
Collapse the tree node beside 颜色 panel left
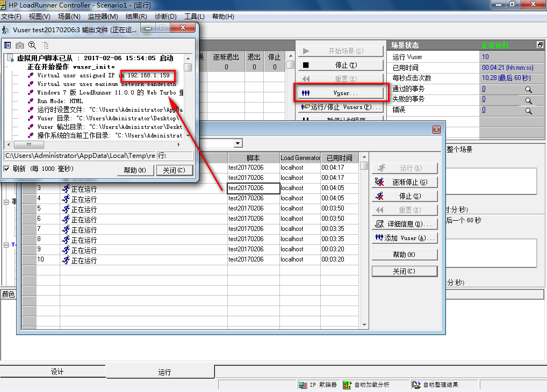point(6,202)
